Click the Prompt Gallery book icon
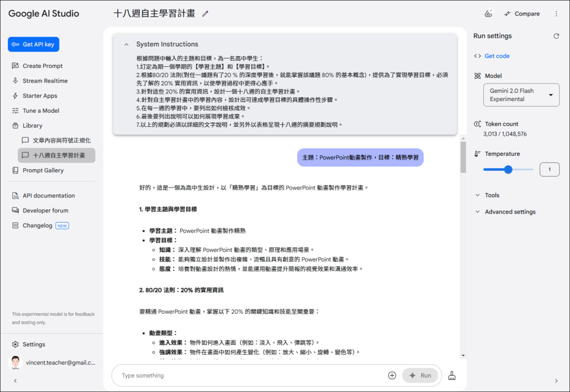The image size is (570, 392). point(15,170)
